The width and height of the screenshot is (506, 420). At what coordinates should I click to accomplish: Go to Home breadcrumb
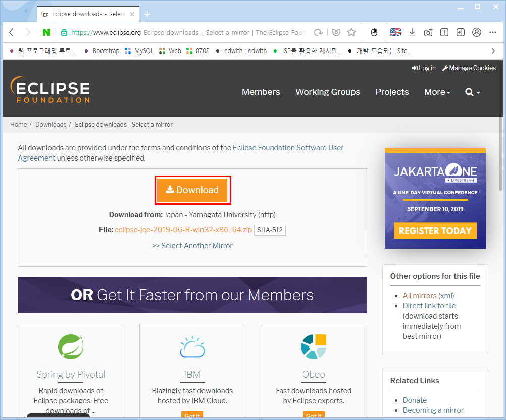point(18,125)
